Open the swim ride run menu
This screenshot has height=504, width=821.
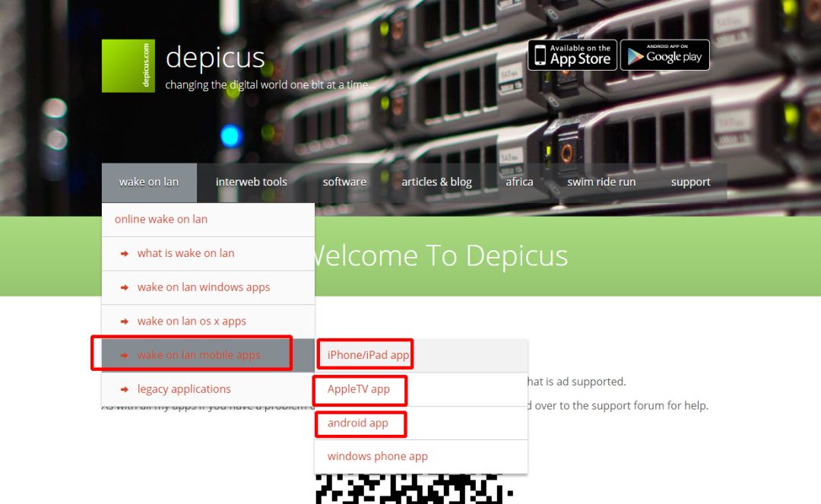tap(601, 182)
